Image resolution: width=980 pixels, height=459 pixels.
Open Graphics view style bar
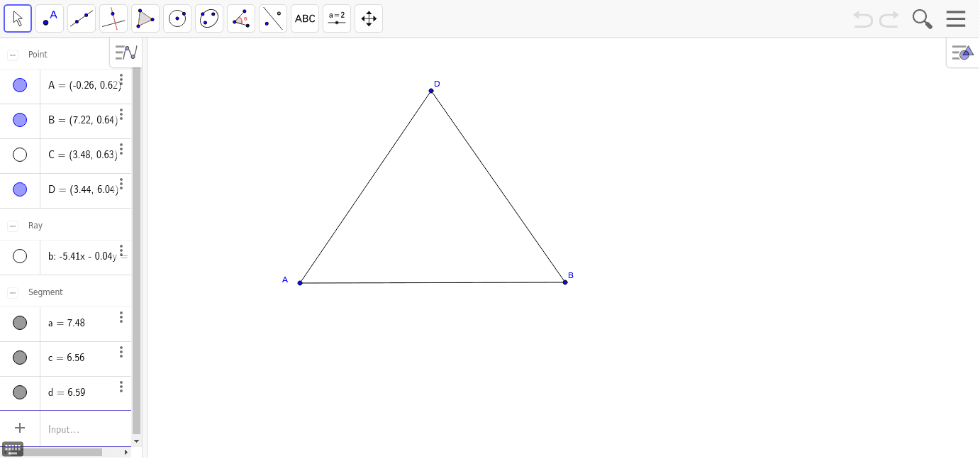pos(962,52)
